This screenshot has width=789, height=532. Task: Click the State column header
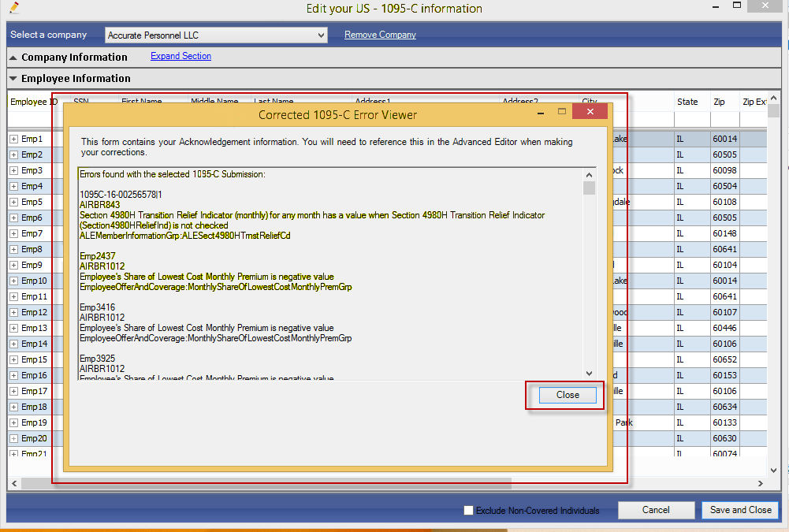[687, 102]
